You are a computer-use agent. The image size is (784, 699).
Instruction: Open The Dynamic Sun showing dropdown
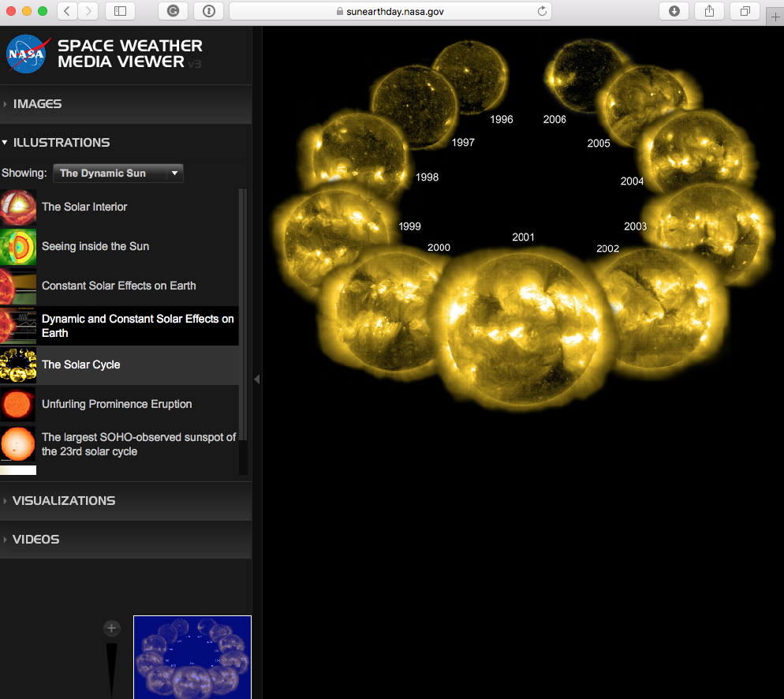tap(118, 173)
